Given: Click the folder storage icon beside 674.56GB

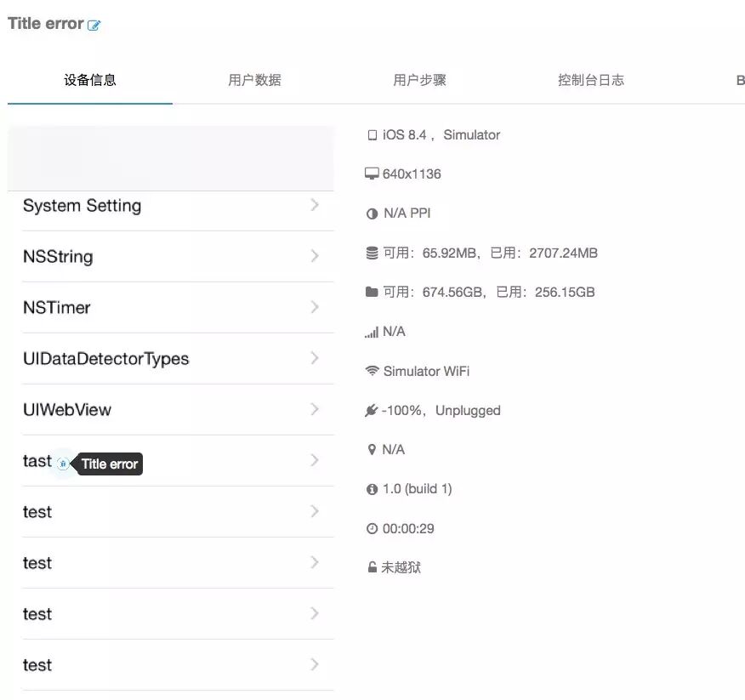Looking at the screenshot, I should [372, 292].
